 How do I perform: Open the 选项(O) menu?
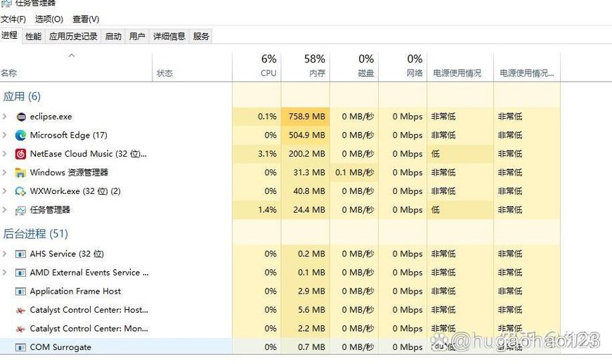(x=49, y=19)
